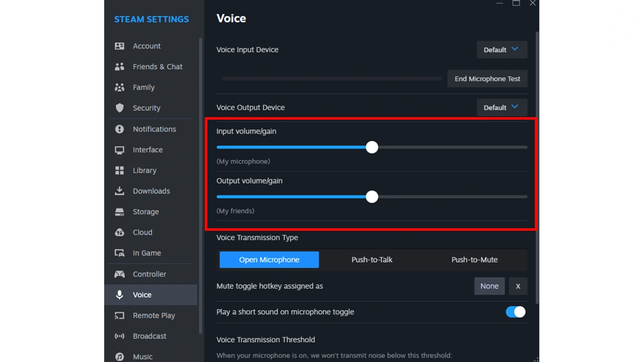Click "Mute toggle hotkey assigned as" text
Viewport: 644px width, 362px height.
270,286
